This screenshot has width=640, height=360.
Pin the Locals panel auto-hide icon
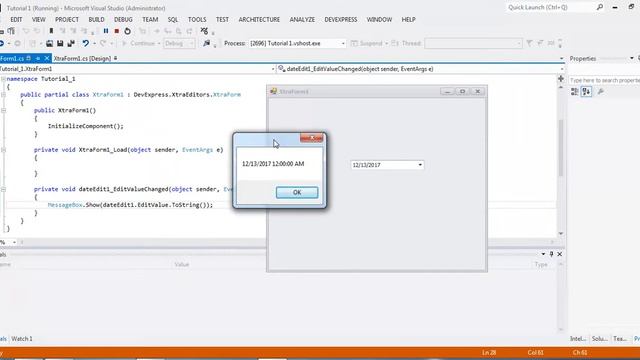click(551, 254)
